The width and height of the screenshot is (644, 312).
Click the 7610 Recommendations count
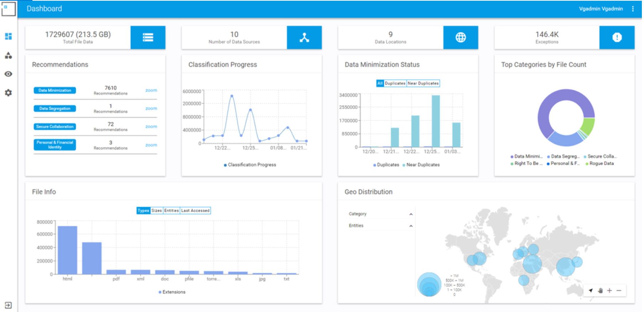click(x=110, y=88)
